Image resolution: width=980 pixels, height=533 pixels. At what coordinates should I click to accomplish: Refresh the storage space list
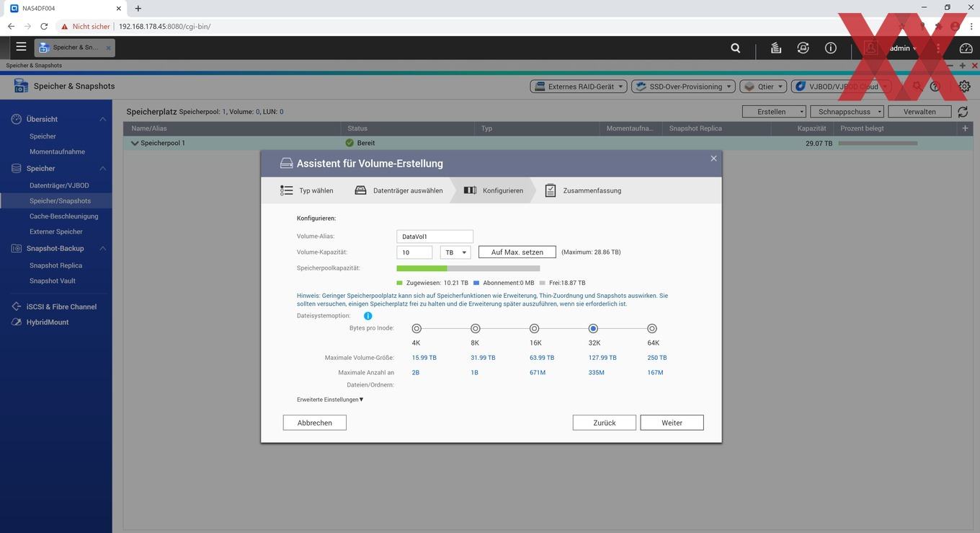tap(963, 112)
